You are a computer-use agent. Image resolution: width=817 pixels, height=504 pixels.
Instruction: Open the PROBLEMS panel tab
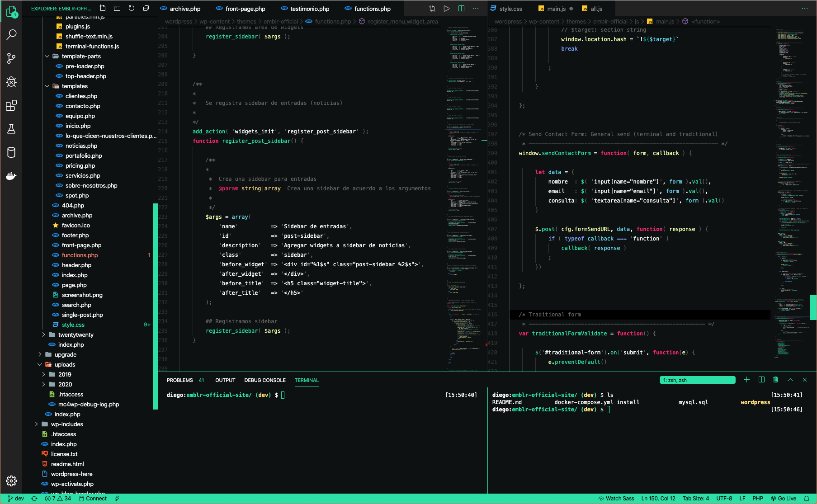[179, 380]
